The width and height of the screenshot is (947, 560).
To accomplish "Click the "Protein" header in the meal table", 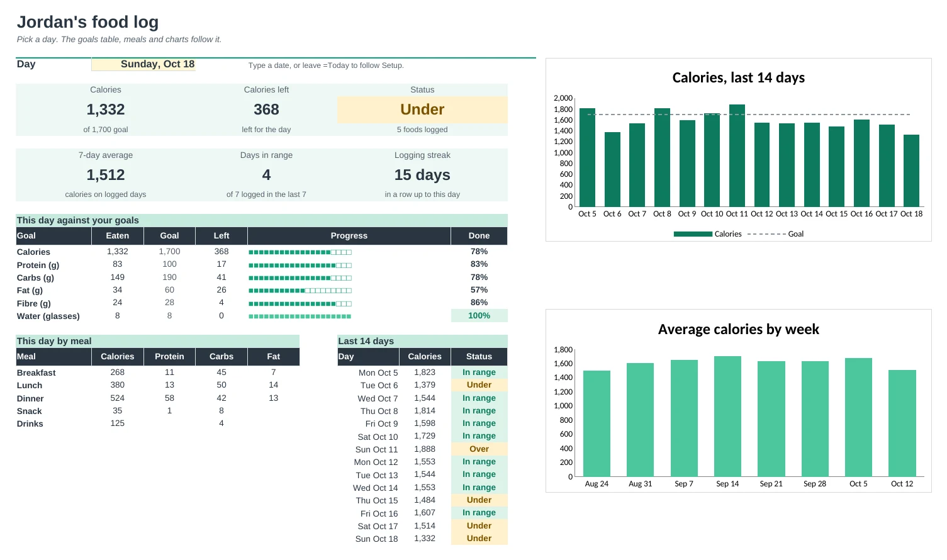I will click(x=169, y=357).
